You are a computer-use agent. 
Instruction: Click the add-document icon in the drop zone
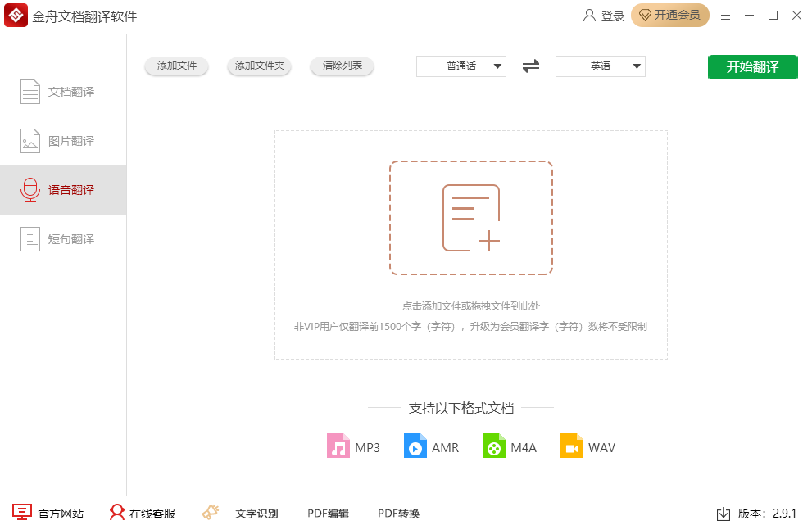click(471, 218)
